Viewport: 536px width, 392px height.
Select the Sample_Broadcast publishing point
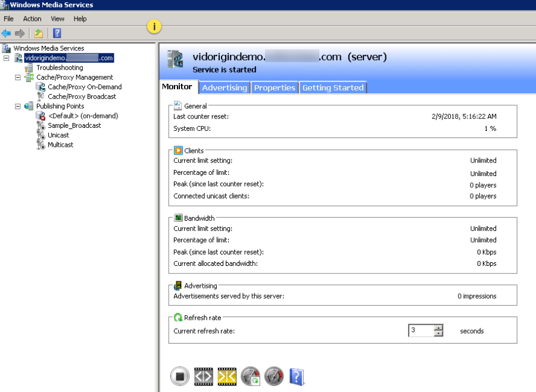[x=74, y=126]
